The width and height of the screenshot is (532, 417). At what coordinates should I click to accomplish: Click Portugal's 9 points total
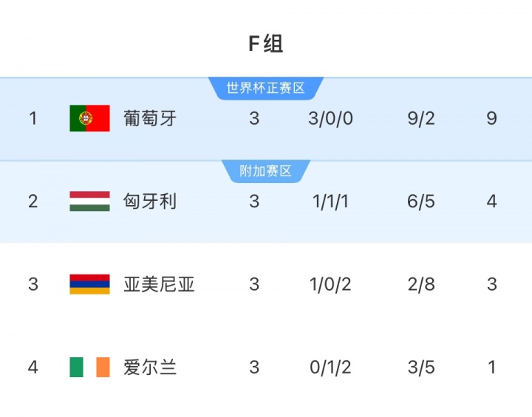click(491, 118)
